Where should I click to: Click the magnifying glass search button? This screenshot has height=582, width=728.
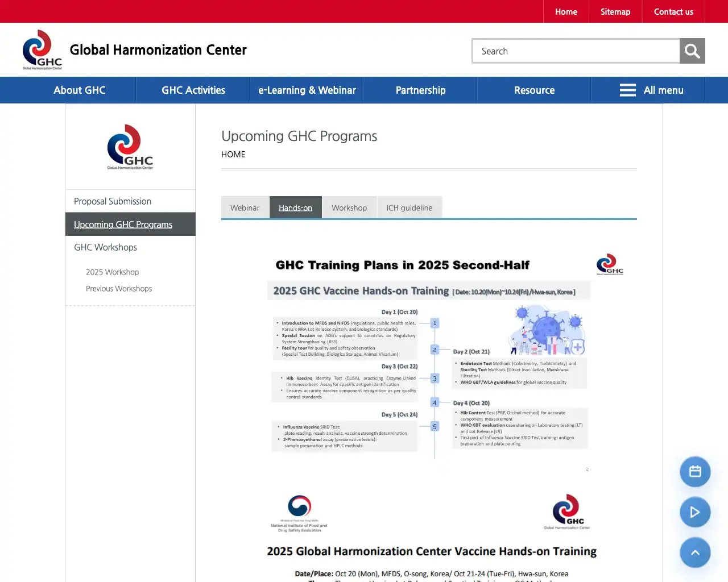[x=692, y=51]
